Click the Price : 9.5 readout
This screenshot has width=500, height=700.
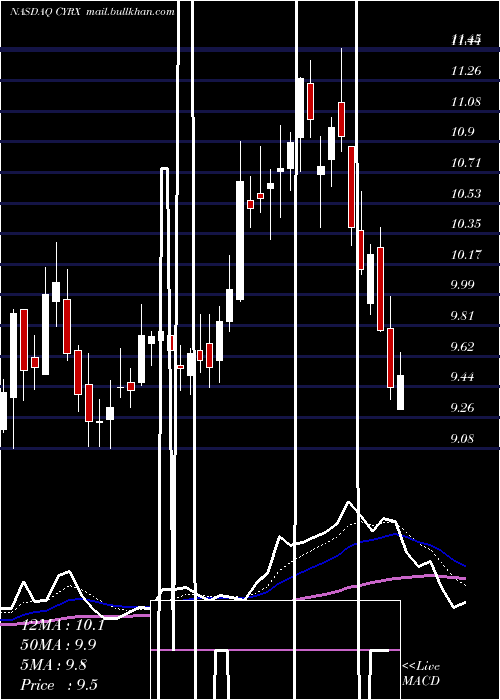(59, 685)
